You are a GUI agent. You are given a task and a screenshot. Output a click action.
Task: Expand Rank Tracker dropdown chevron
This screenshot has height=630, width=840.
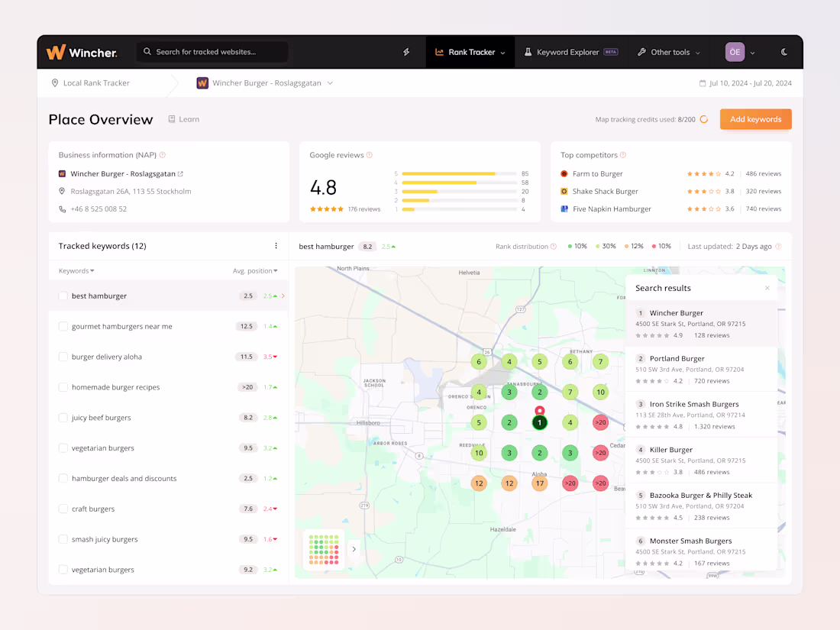pyautogui.click(x=502, y=53)
